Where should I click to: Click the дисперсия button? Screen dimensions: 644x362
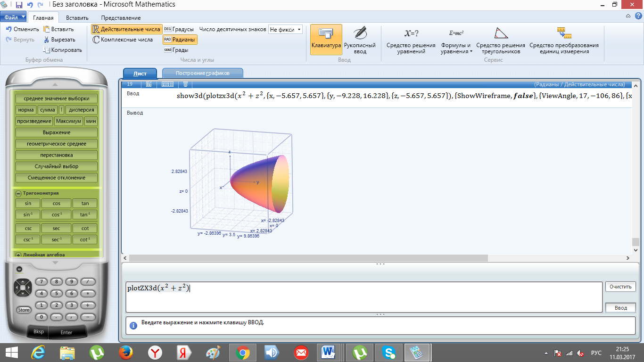(82, 110)
